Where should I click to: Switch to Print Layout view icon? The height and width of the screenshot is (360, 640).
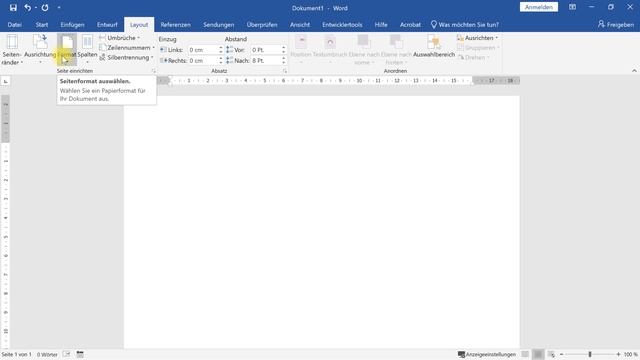tap(538, 354)
